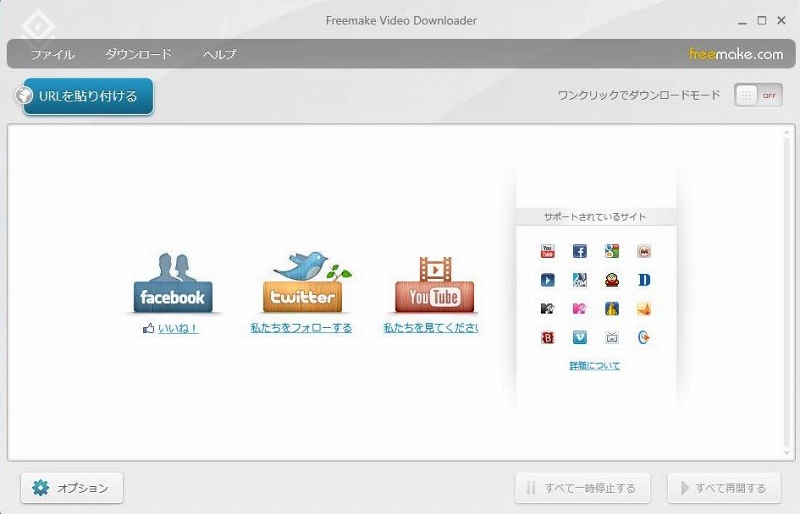Click the large facebook wooden sign logo
Image resolution: width=800 pixels, height=514 pixels.
[x=172, y=283]
